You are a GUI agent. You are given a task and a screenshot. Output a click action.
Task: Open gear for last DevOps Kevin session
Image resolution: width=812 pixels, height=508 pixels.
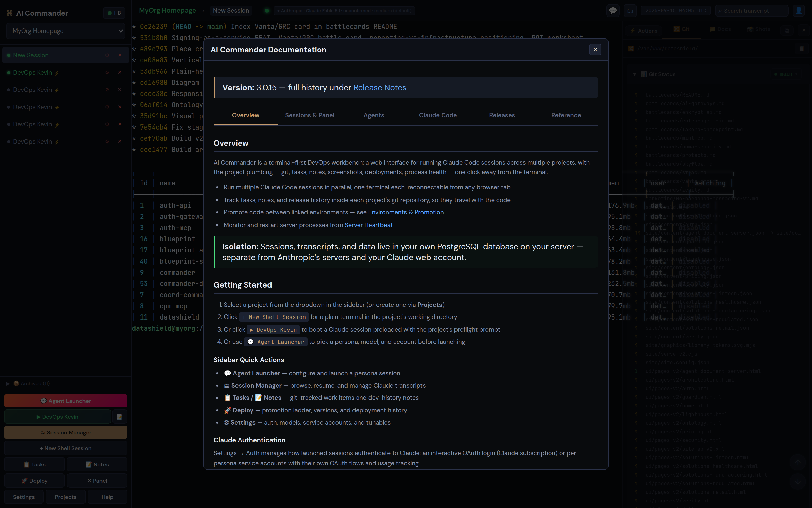[x=107, y=141]
